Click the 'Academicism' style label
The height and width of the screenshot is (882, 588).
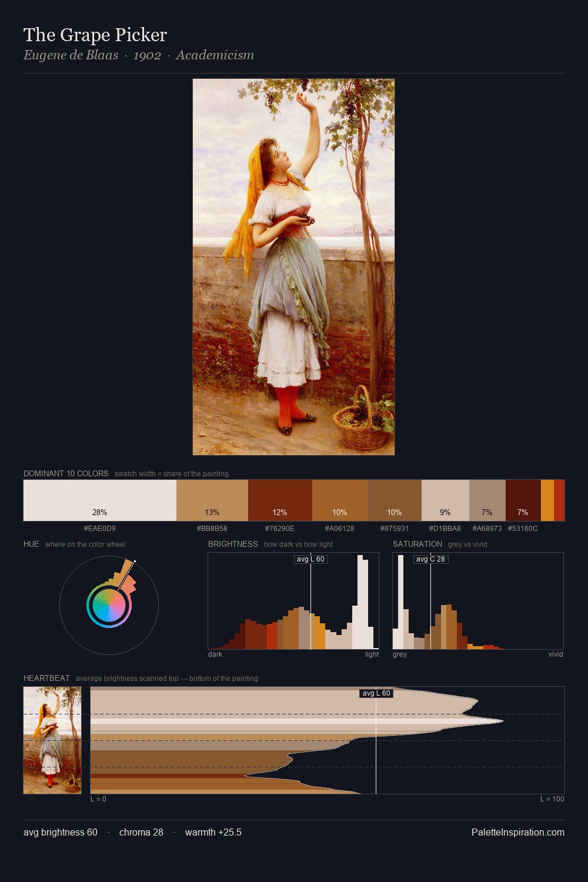tap(215, 55)
